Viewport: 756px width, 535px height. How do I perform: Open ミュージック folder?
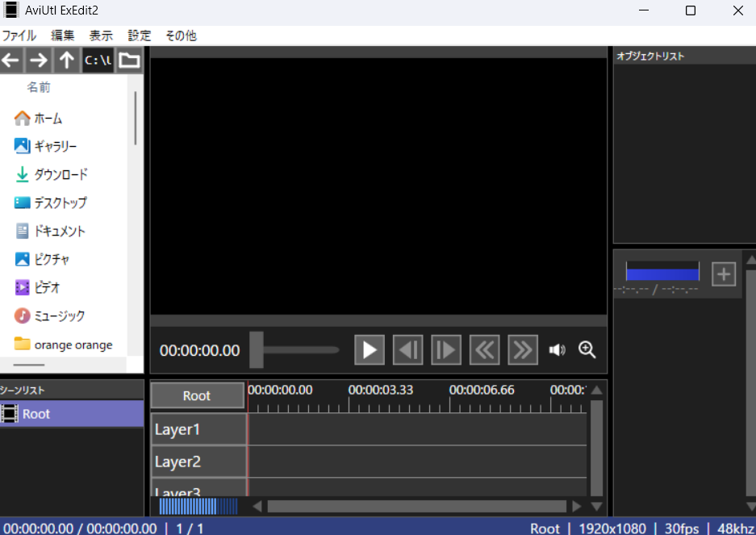pos(50,316)
